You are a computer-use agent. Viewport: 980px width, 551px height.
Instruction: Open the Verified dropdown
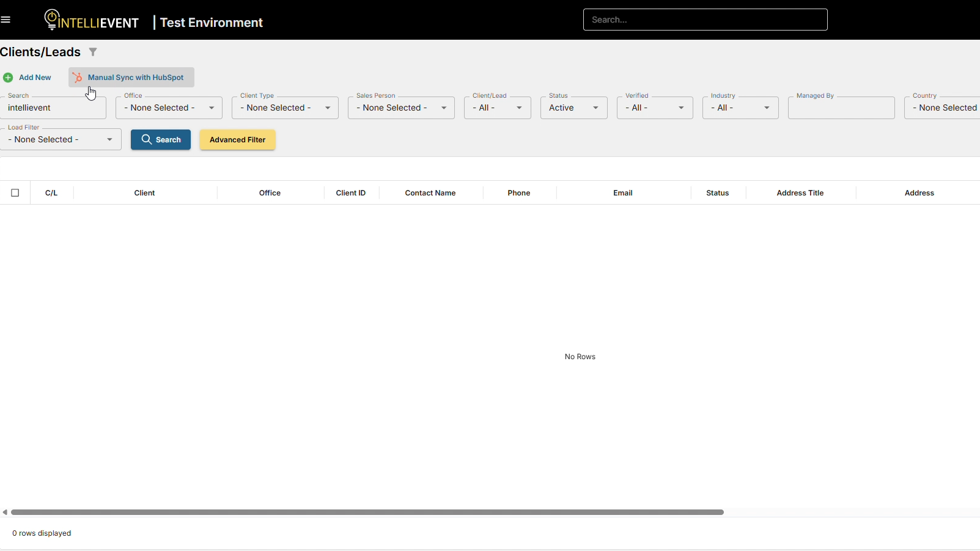coord(655,108)
